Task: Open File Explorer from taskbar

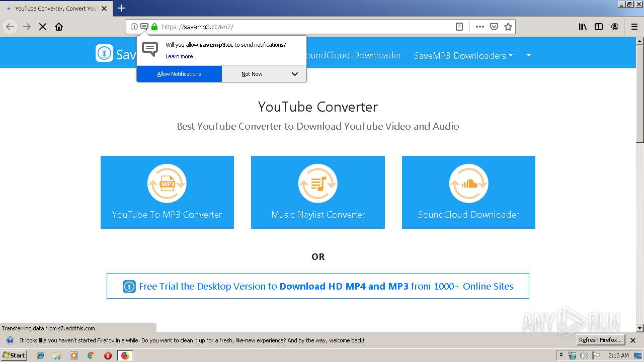Action: click(x=57, y=355)
